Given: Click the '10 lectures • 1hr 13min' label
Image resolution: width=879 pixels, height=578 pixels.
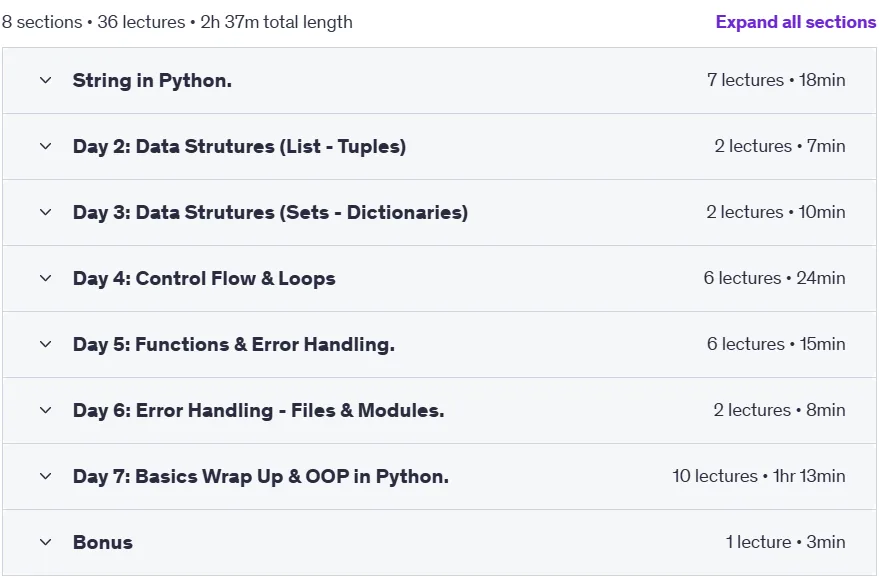Looking at the screenshot, I should coord(758,476).
